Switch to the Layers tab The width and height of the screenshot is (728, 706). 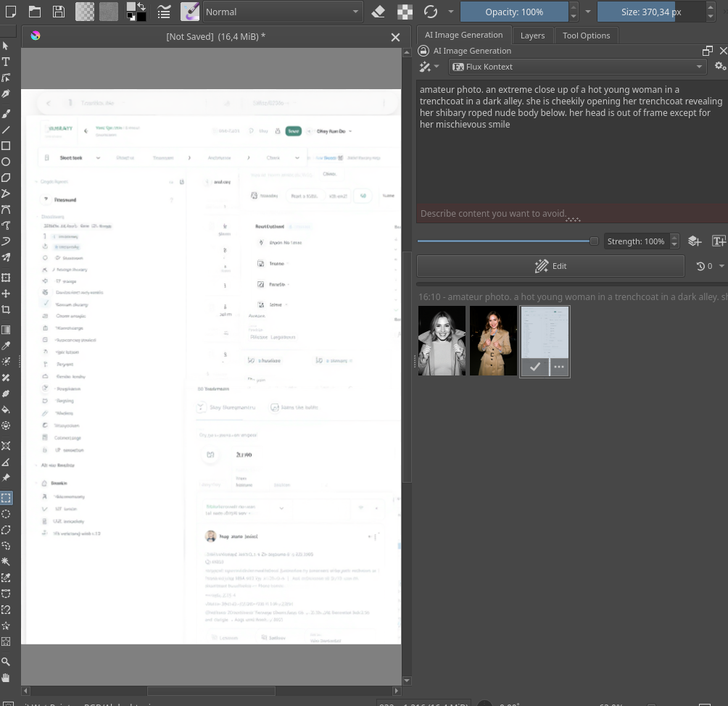[532, 36]
